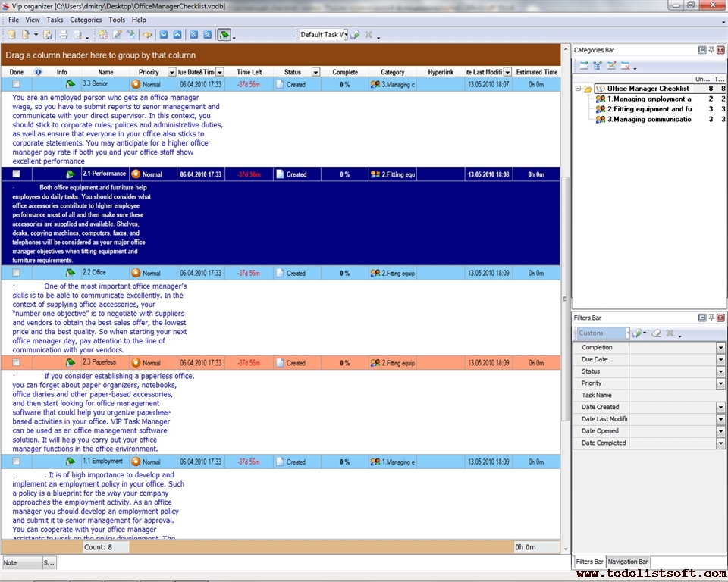Click the delete category icon with red X
728x582 pixels.
click(x=625, y=66)
